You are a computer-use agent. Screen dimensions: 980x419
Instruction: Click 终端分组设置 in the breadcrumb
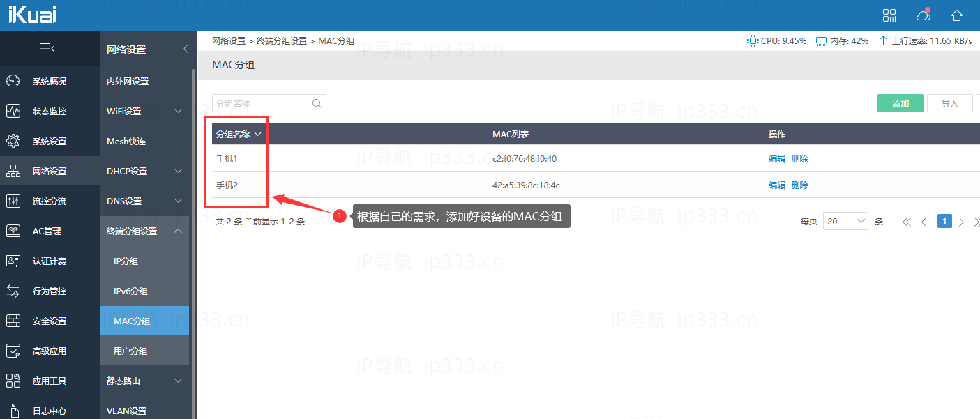[282, 41]
